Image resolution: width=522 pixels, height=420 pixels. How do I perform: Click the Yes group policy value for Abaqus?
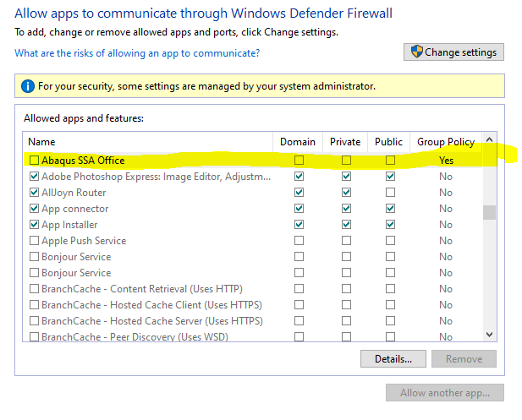pyautogui.click(x=446, y=161)
